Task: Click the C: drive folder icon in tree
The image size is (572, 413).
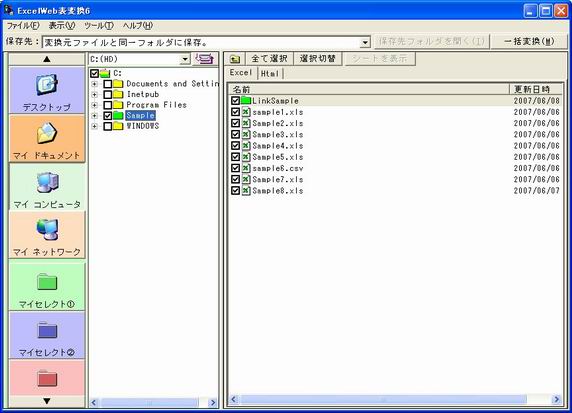Action: (105, 73)
